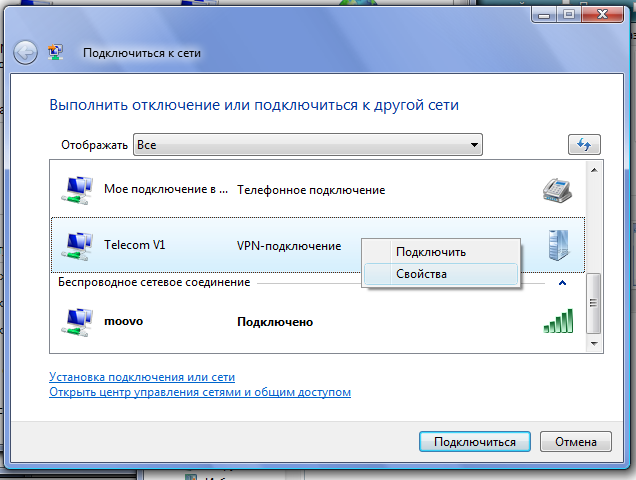This screenshot has height=480, width=636.
Task: Click the back arrow button
Action: click(25, 52)
